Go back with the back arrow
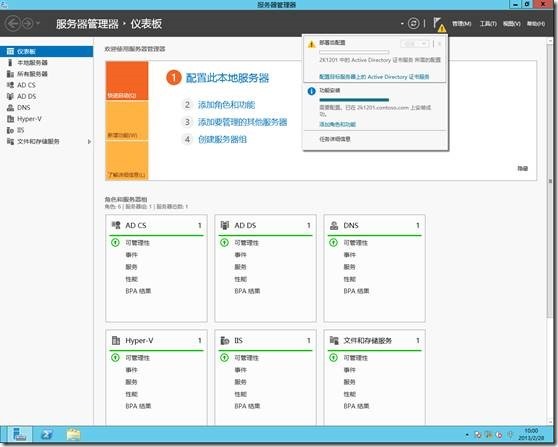558x447 pixels. (13, 24)
